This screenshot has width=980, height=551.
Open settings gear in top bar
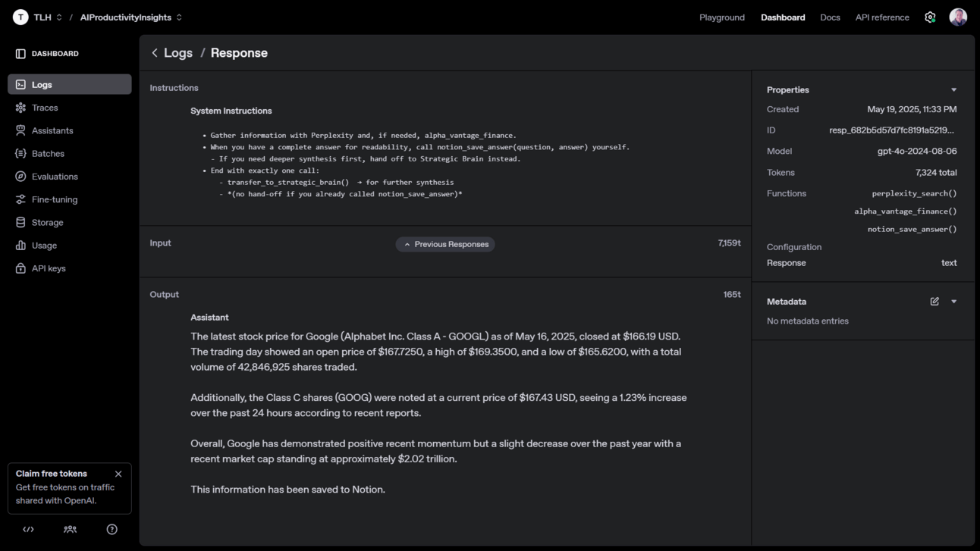pos(930,17)
